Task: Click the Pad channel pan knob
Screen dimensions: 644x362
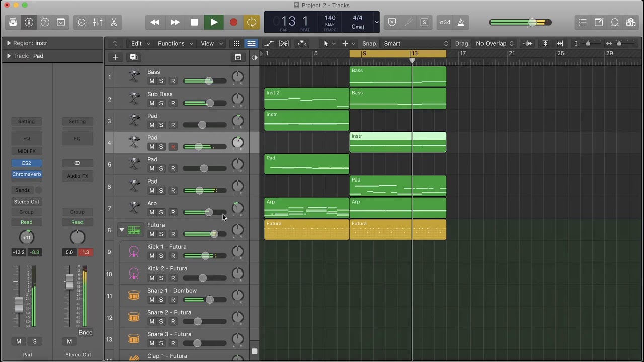Action: 26,237
